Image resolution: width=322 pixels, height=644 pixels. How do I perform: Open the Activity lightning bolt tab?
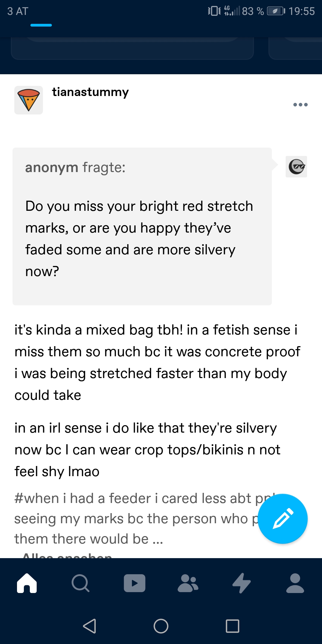coord(241,583)
